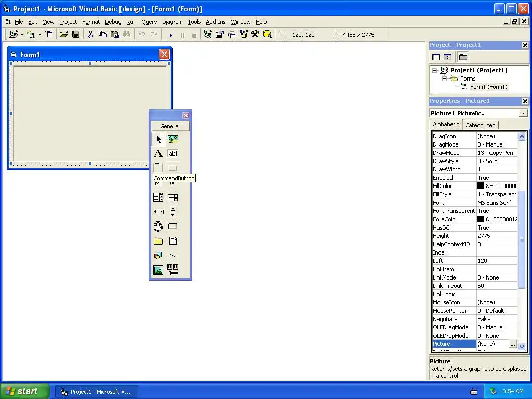Screen dimensions: 532x399
Task: Switch to the Categorized properties tab
Action: 480,125
